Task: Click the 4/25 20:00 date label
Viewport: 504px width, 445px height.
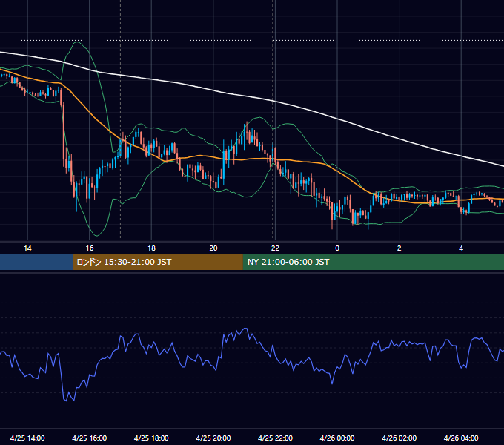Action: point(213,438)
